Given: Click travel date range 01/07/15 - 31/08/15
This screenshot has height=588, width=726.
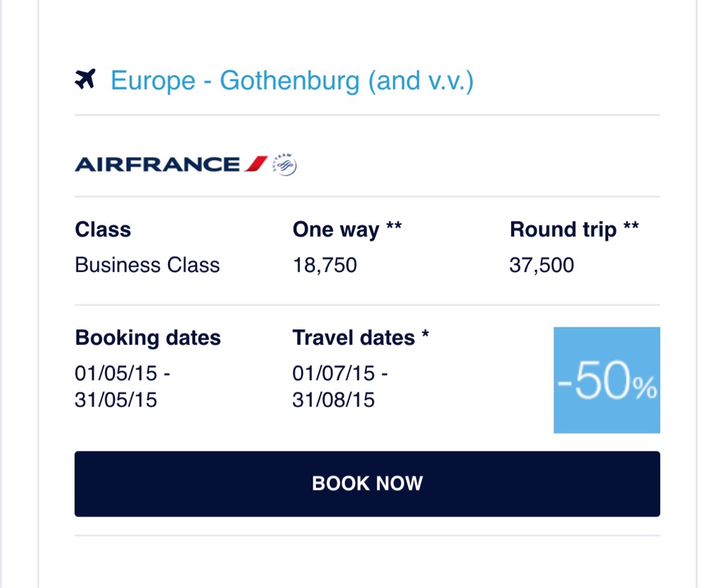Looking at the screenshot, I should [340, 386].
